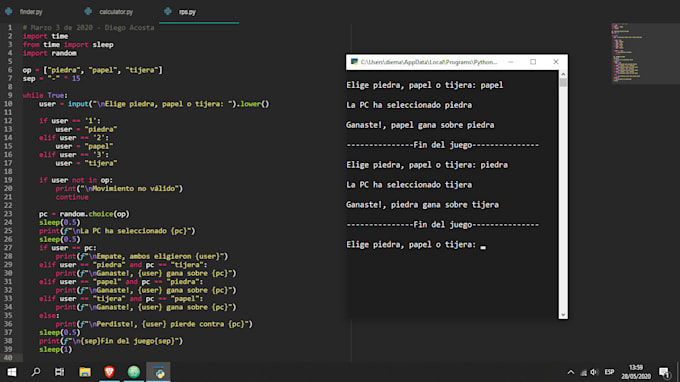Click the second 'Fin del juego' console line
Viewport: 680px width, 382px height.
pos(442,225)
